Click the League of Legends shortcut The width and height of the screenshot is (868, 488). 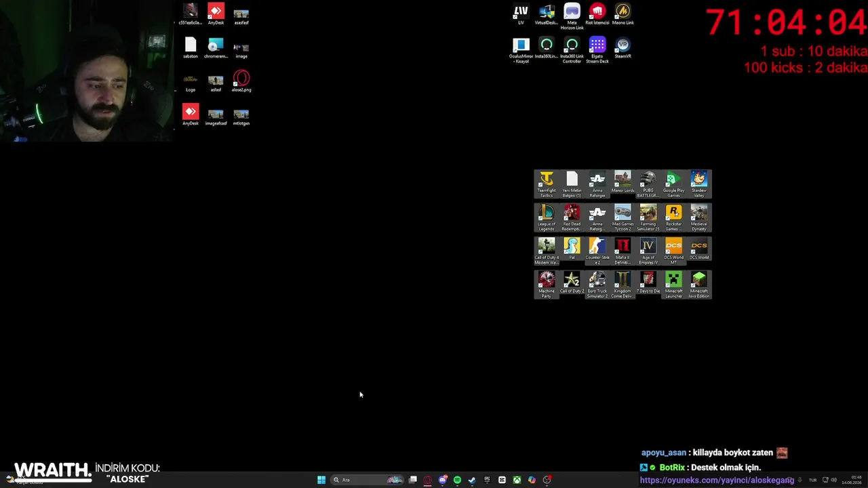547,218
